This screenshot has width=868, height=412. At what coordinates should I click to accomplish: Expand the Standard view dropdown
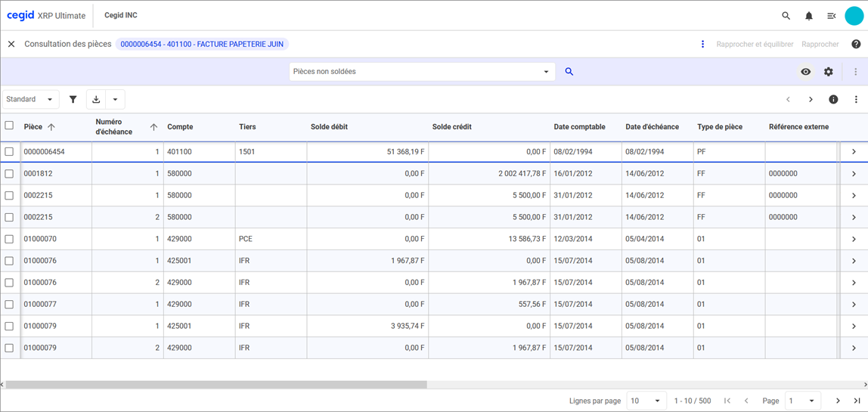(30, 99)
